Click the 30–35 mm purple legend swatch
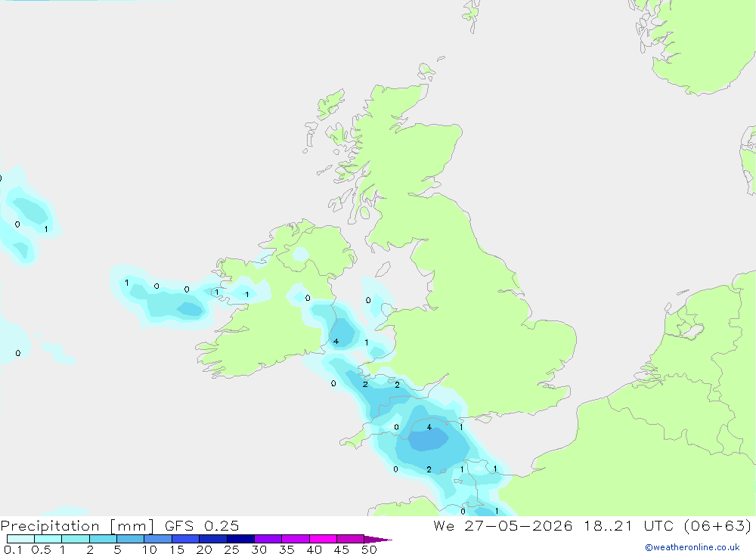The image size is (756, 554). [x=268, y=539]
